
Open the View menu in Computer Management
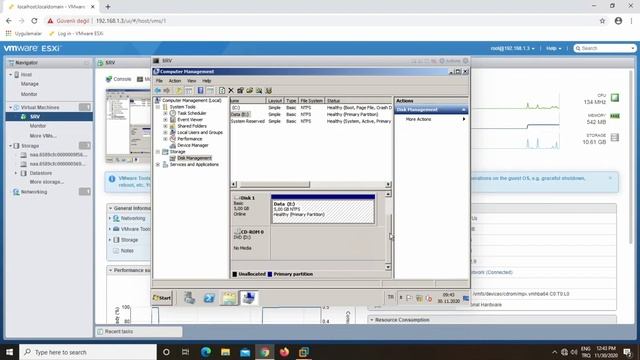pos(191,81)
